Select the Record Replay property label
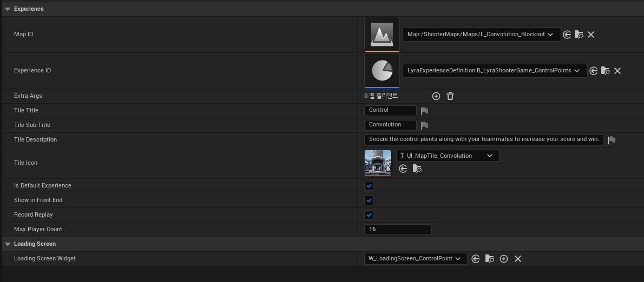The height and width of the screenshot is (282, 644). [x=33, y=215]
